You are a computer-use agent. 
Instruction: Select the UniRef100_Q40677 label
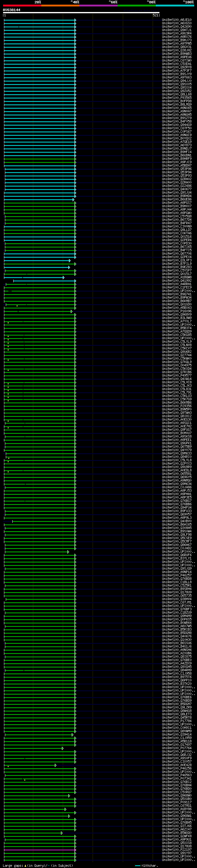pyautogui.click(x=176, y=189)
